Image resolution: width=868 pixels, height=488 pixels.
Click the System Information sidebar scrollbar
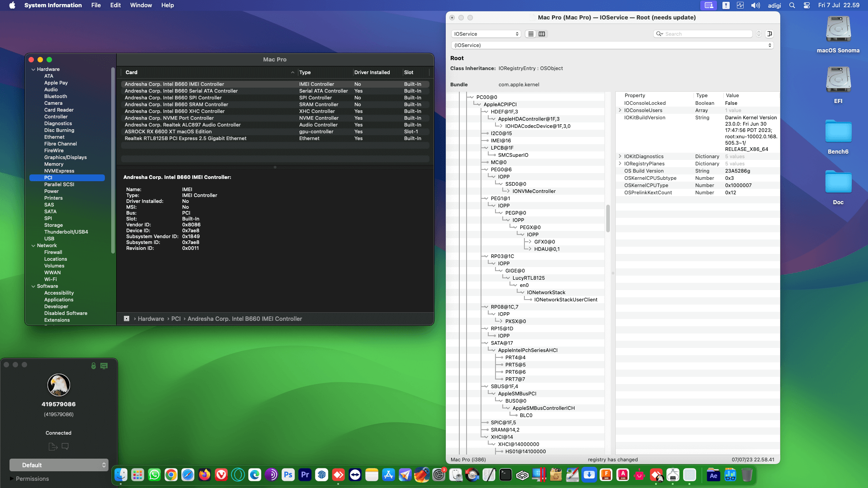tap(113, 160)
